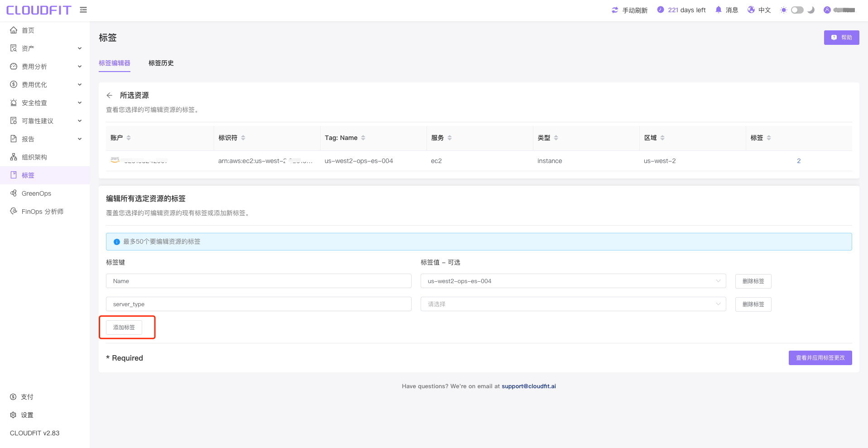Expand the 可靠性建议 menu chevron
Image resolution: width=868 pixels, height=448 pixels.
[x=80, y=121]
